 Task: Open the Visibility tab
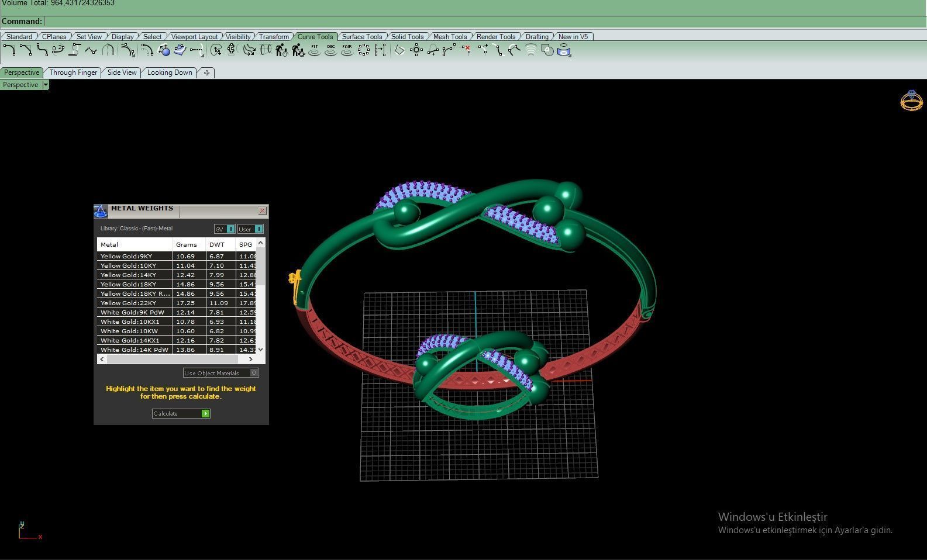pos(238,36)
